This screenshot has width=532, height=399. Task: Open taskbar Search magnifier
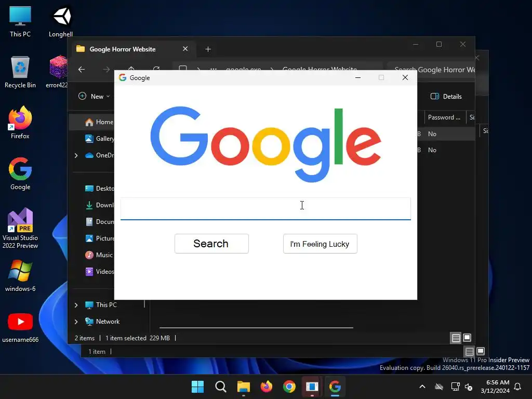pyautogui.click(x=220, y=387)
